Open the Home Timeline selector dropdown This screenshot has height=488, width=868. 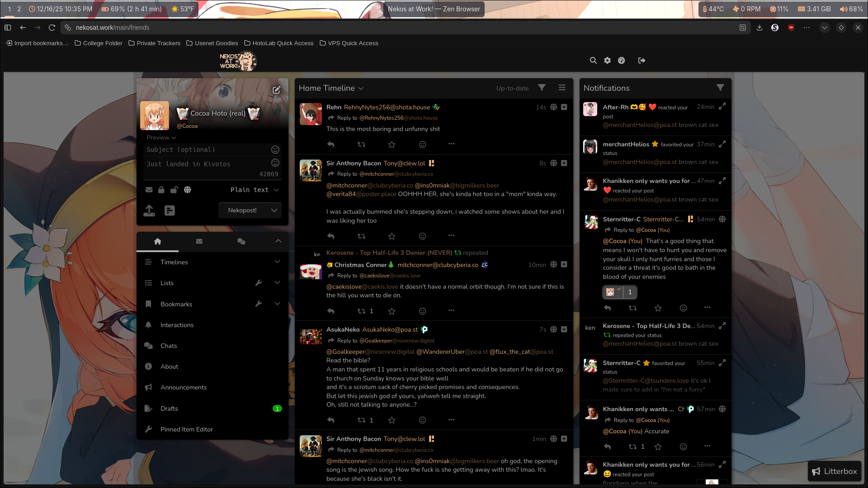(331, 88)
